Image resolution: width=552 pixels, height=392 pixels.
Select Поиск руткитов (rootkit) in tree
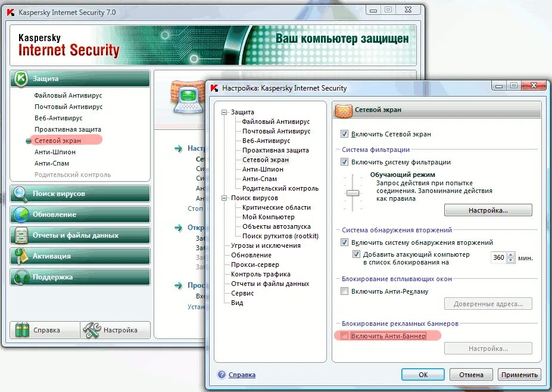(280, 236)
